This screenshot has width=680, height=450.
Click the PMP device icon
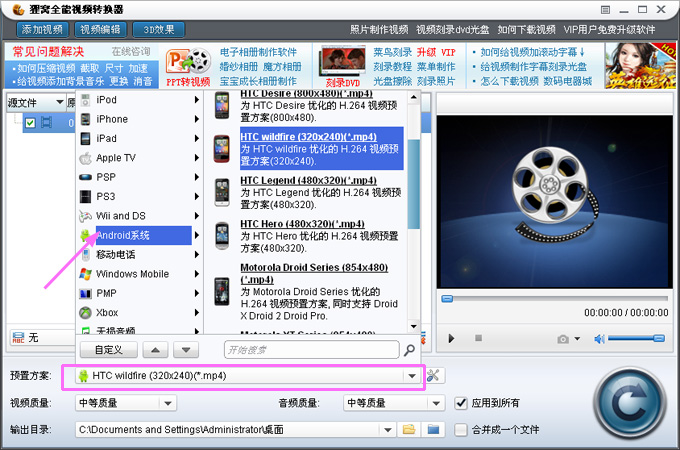point(85,293)
